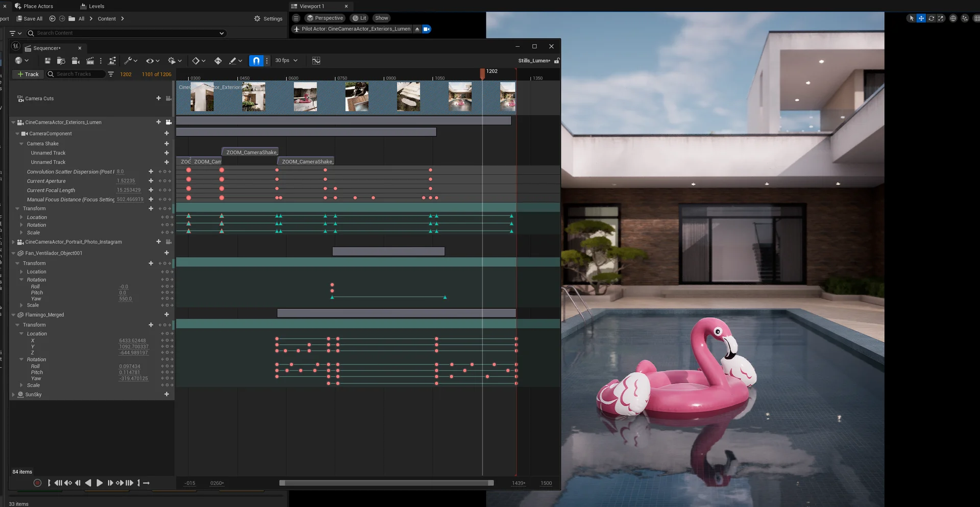Open the Levels tab
The height and width of the screenshot is (507, 980).
92,6
